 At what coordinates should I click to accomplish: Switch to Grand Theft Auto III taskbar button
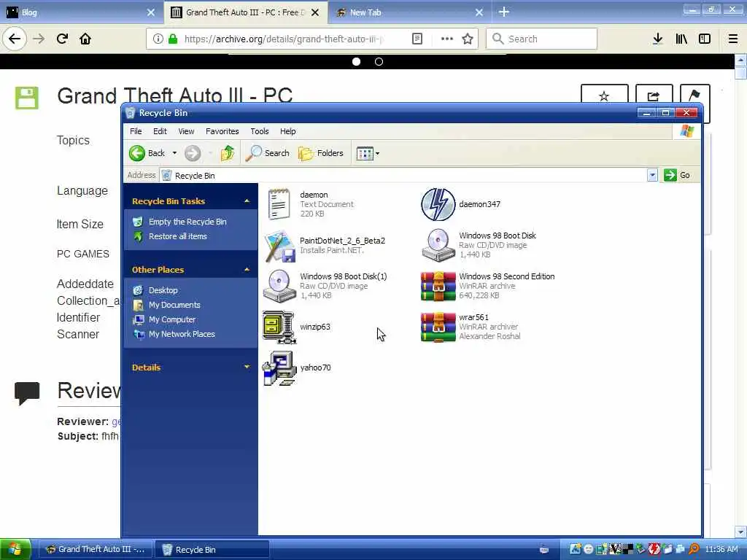coord(95,550)
